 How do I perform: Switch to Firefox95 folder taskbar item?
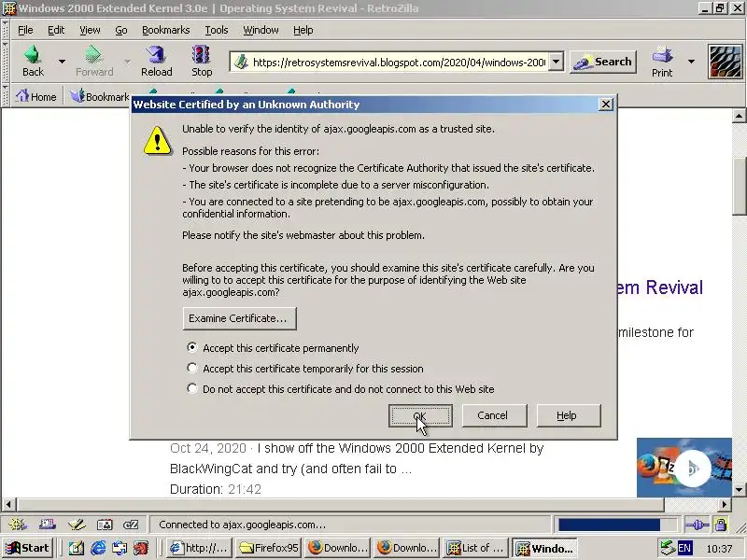269,548
